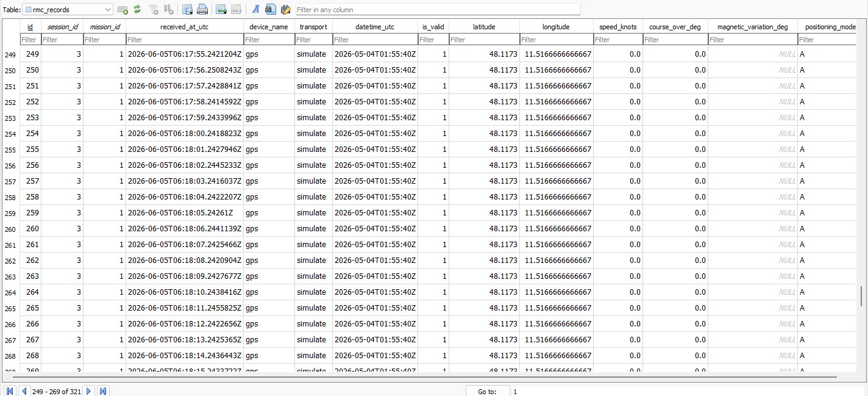Go to the next page of records
The width and height of the screenshot is (868, 396).
89,391
